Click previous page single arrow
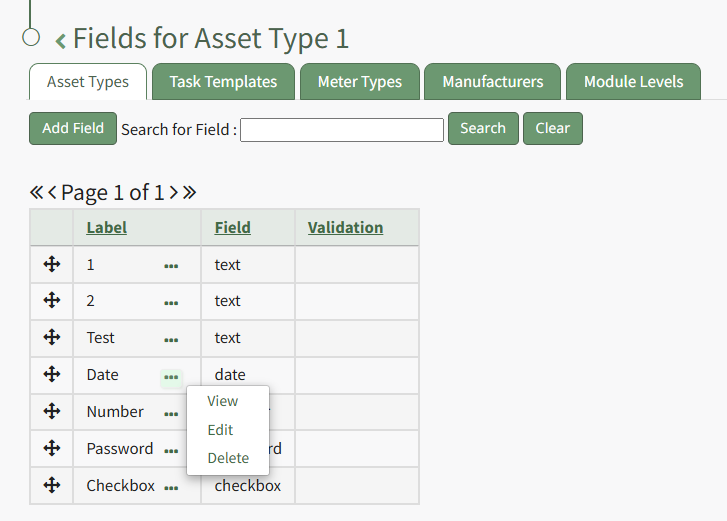 click(52, 192)
